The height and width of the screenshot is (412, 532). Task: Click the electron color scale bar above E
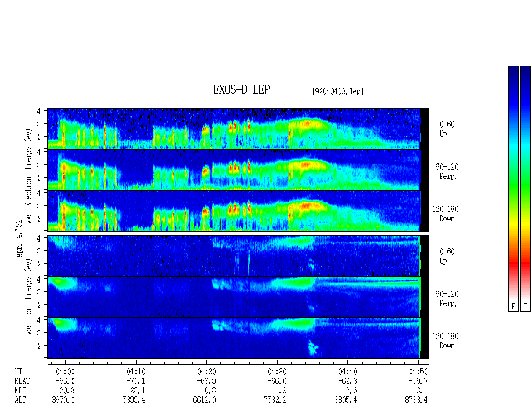coord(513,184)
